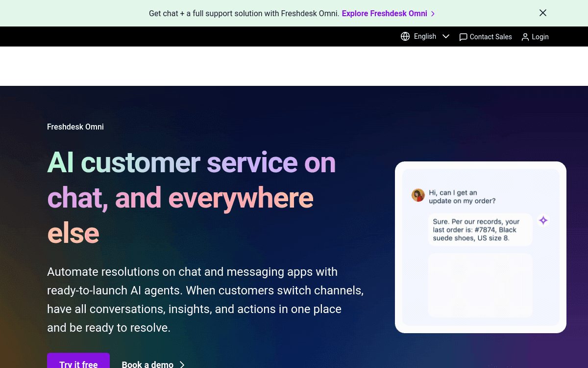Screen dimensions: 588x368
Task: Click the chat conversation mockup card
Action: point(480,247)
